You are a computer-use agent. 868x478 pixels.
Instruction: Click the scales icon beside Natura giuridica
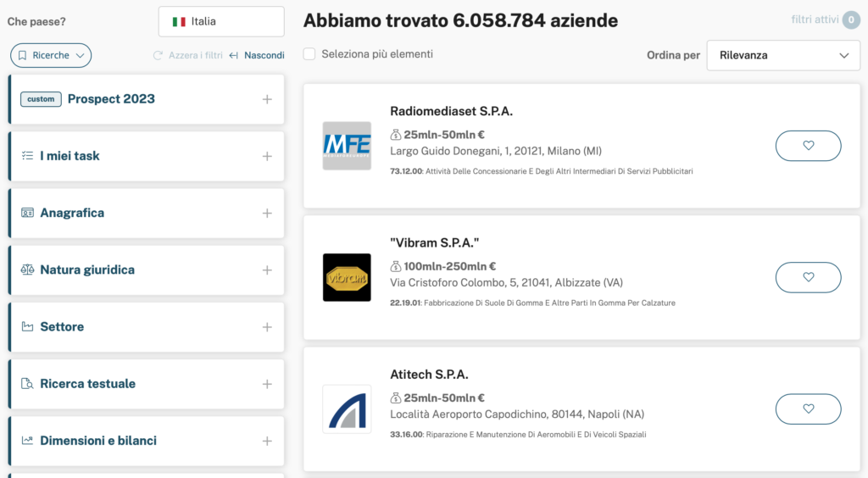point(27,270)
